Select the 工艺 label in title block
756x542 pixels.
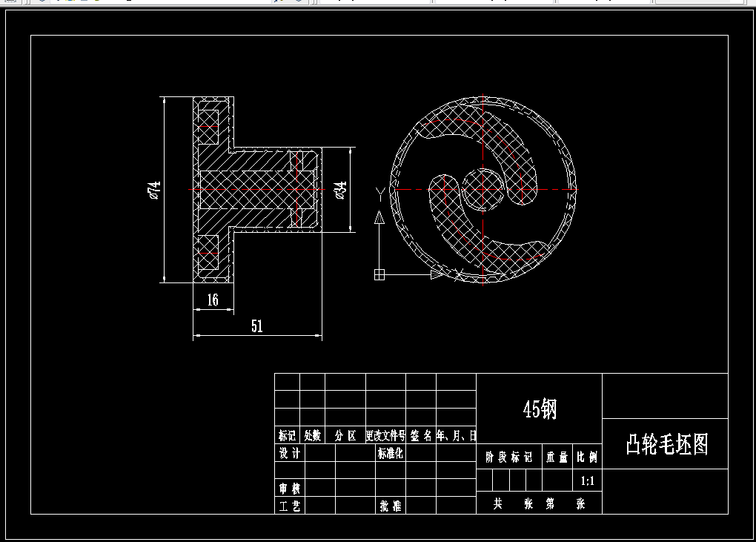tap(289, 506)
